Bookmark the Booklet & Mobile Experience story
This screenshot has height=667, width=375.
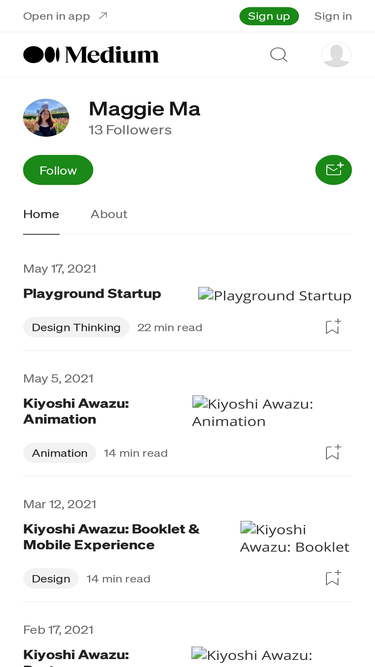coord(333,578)
